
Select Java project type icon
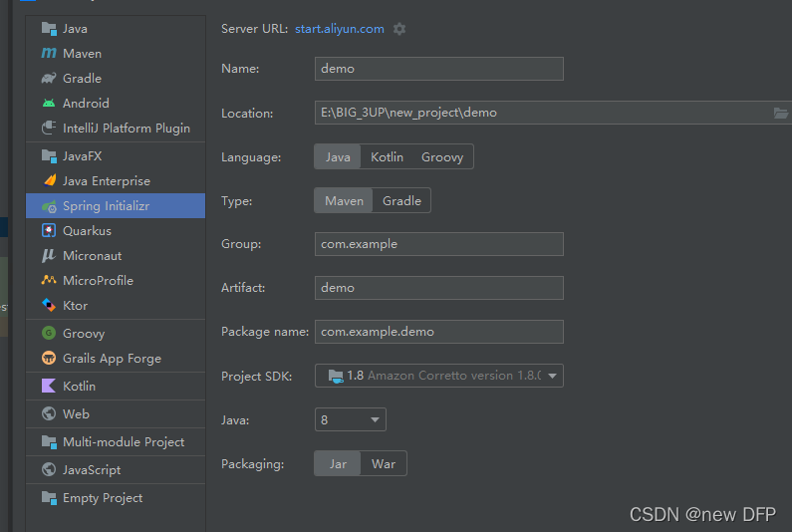[49, 29]
